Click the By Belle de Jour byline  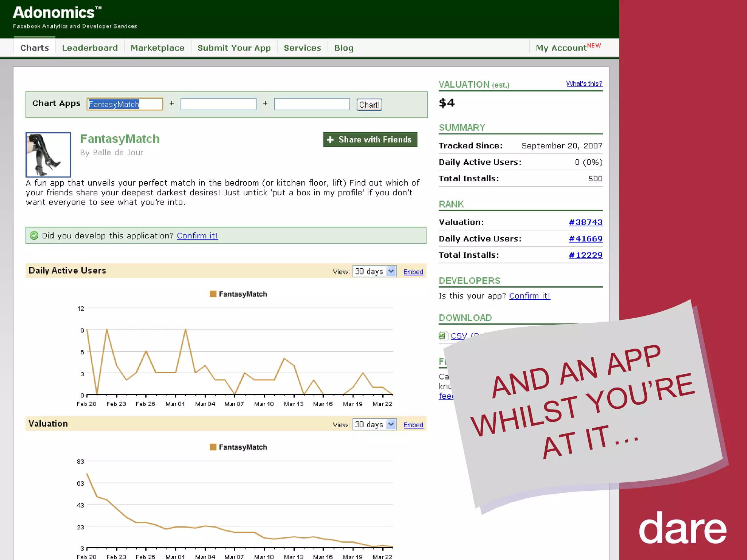tap(112, 152)
